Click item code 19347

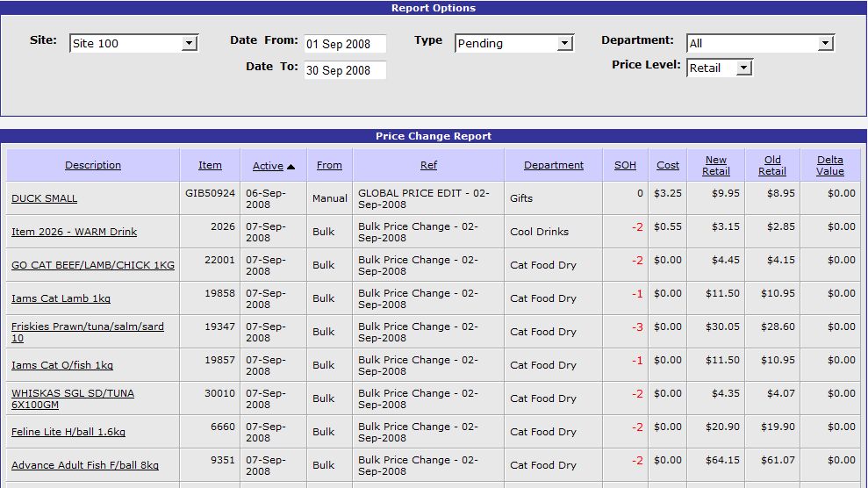[x=219, y=327]
